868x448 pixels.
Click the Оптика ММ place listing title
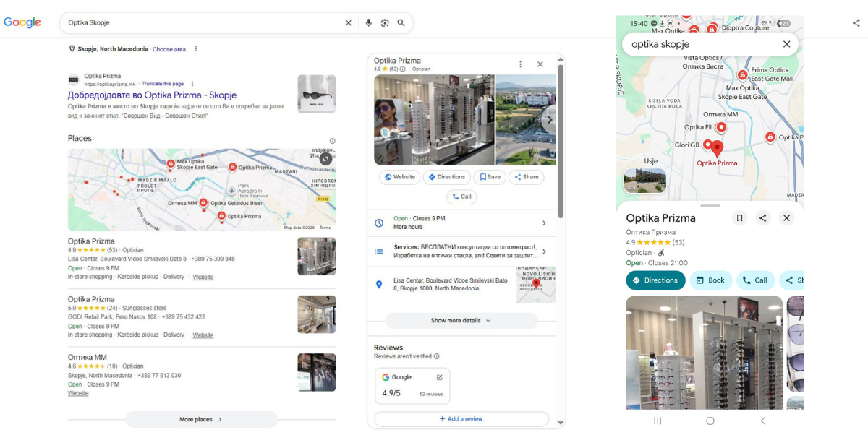88,357
